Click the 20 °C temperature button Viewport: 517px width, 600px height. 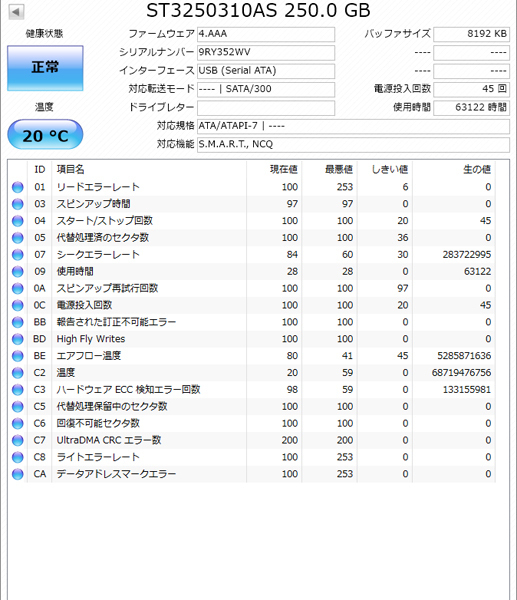(x=45, y=134)
